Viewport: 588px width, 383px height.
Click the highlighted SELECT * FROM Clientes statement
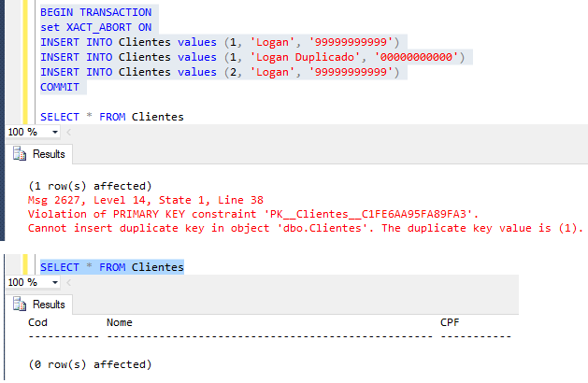coord(111,267)
